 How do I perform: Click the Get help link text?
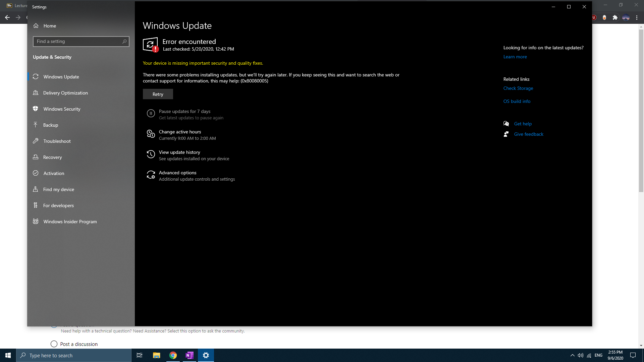click(x=523, y=124)
